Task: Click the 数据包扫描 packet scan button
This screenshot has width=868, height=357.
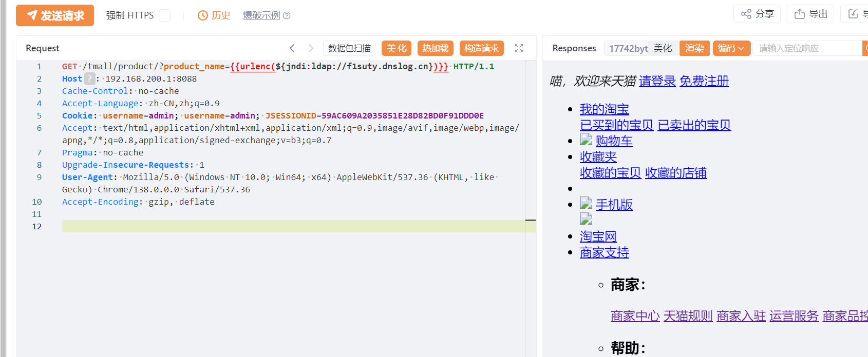Action: click(349, 48)
